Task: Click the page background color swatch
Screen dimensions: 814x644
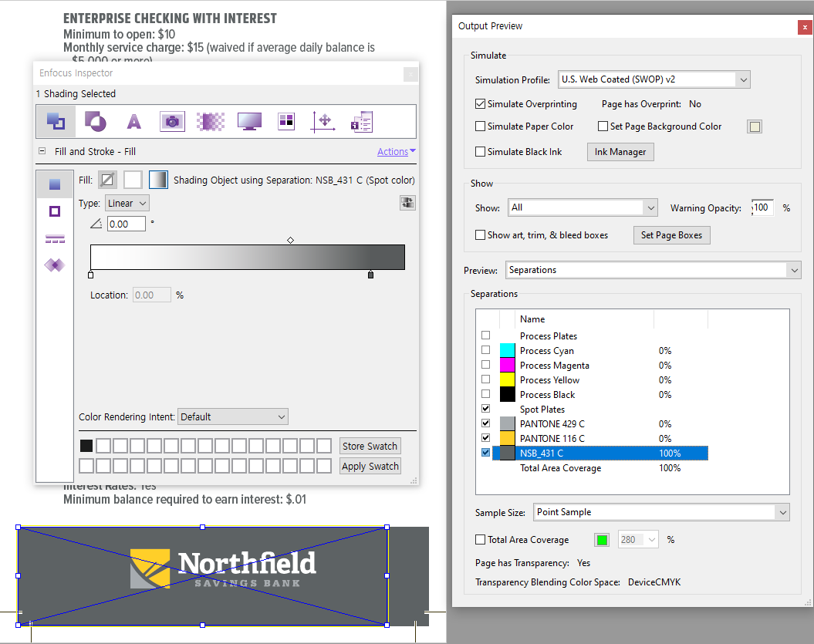Action: click(755, 126)
